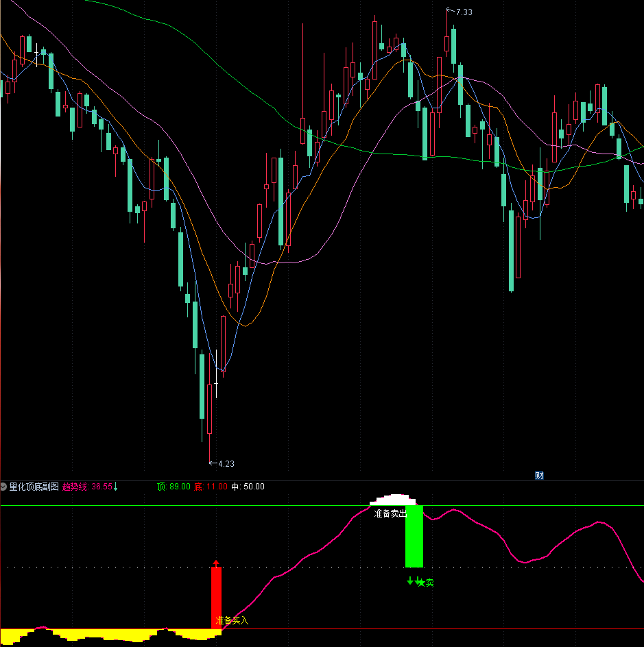This screenshot has width=644, height=647.
Task: Click the 准备买入 signal label
Action: pos(232,621)
